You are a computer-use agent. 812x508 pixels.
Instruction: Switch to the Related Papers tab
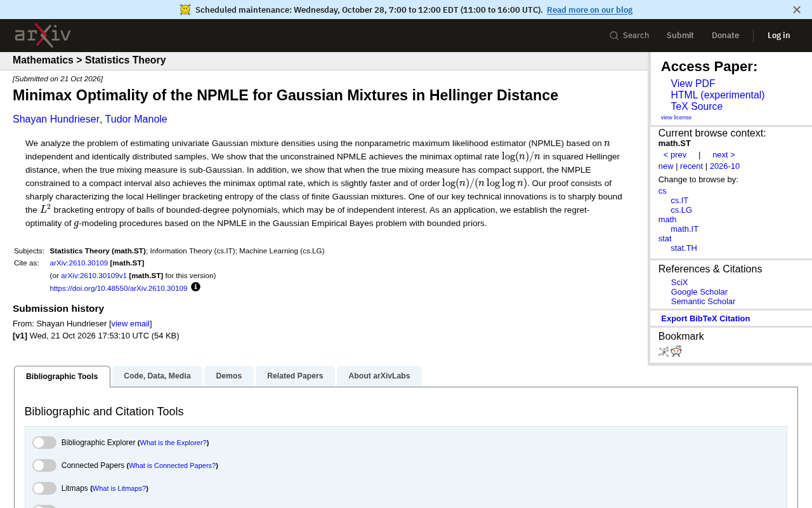295,376
